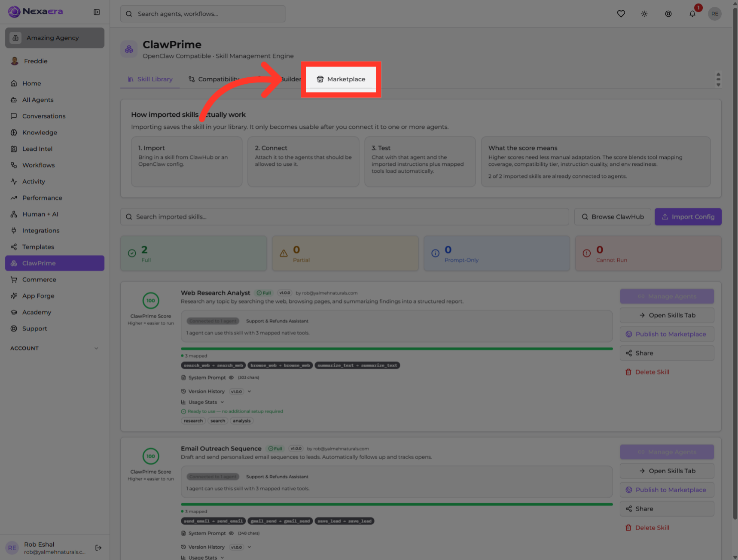738x560 pixels.
Task: Click the Search imported skills field
Action: (345, 217)
